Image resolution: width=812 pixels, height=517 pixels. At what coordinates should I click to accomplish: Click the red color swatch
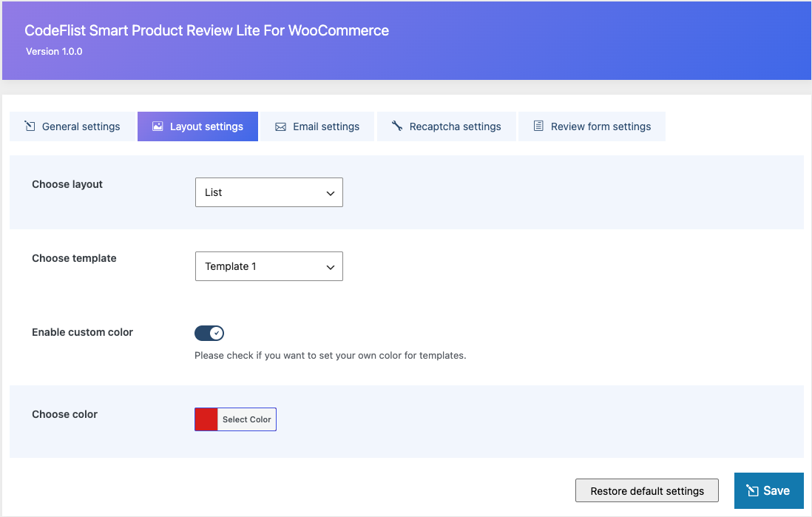point(206,419)
